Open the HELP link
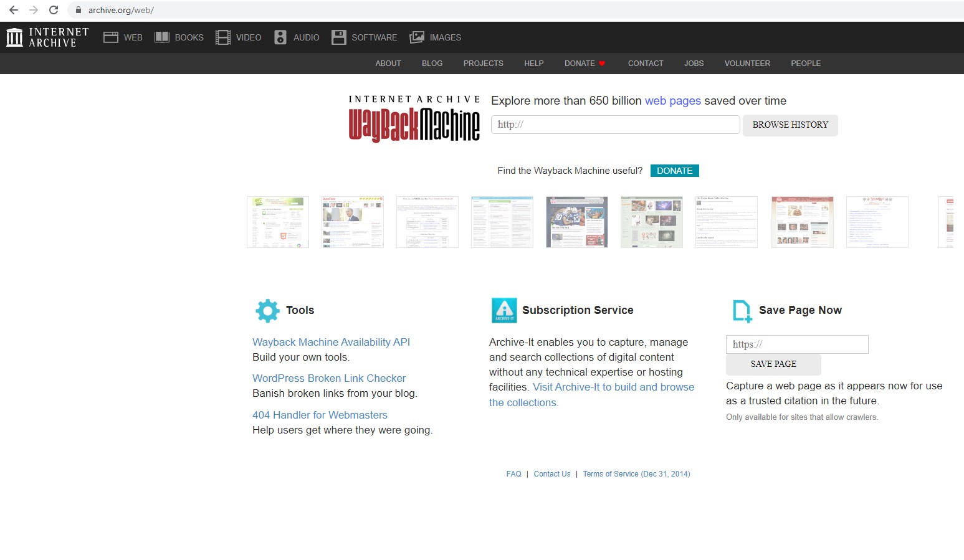Image resolution: width=964 pixels, height=560 pixels. [534, 64]
